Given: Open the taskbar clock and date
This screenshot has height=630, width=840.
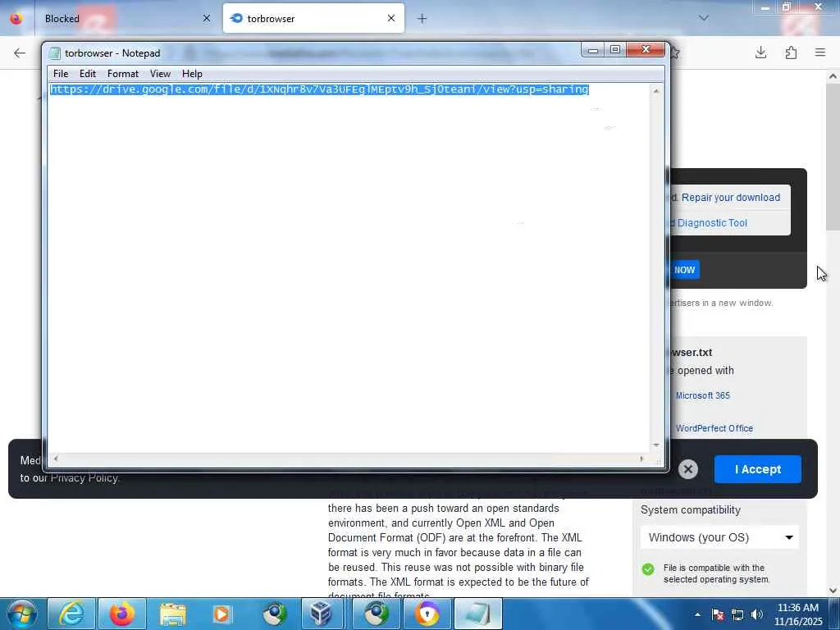Looking at the screenshot, I should click(798, 614).
